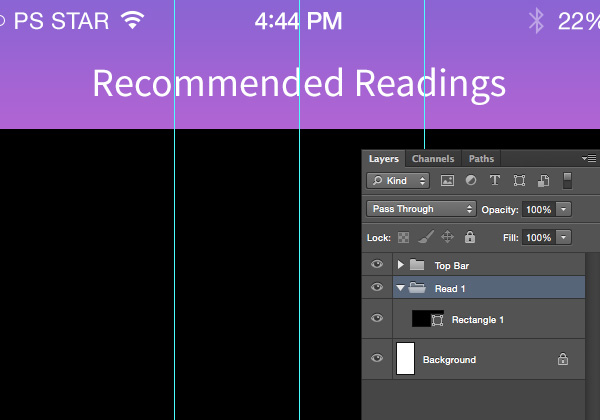600x420 pixels.
Task: Lock transparent pixels icon
Action: tap(403, 238)
